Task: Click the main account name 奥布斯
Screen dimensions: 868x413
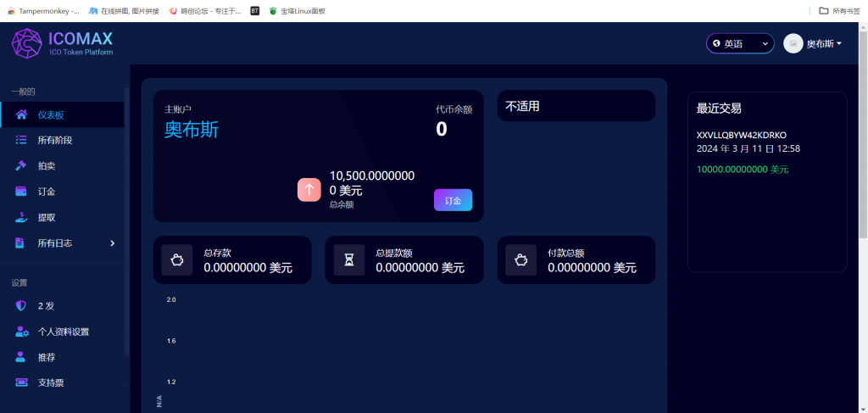Action: click(192, 130)
